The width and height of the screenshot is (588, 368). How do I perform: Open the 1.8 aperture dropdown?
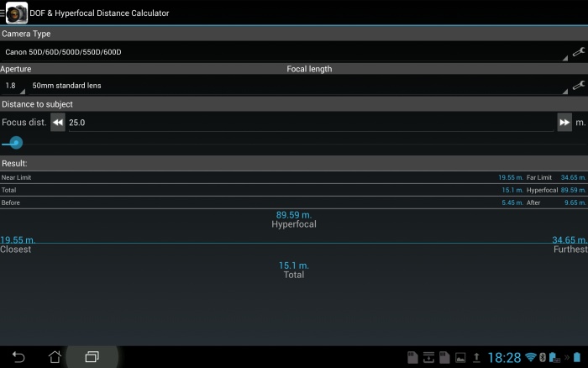[13, 86]
